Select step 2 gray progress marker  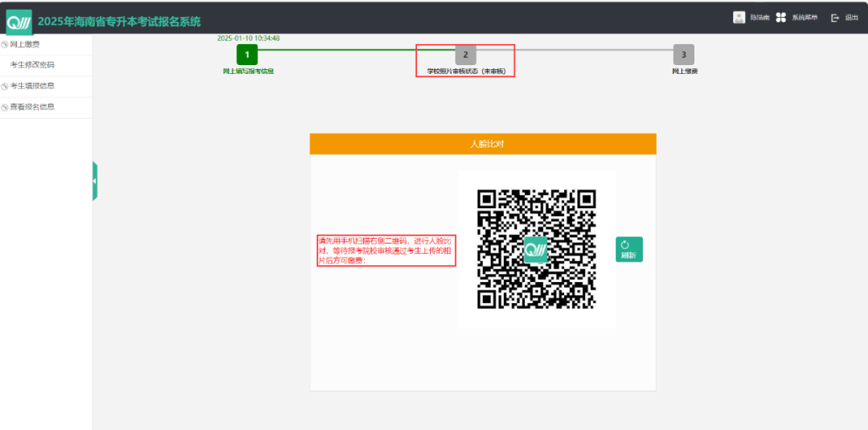(465, 55)
